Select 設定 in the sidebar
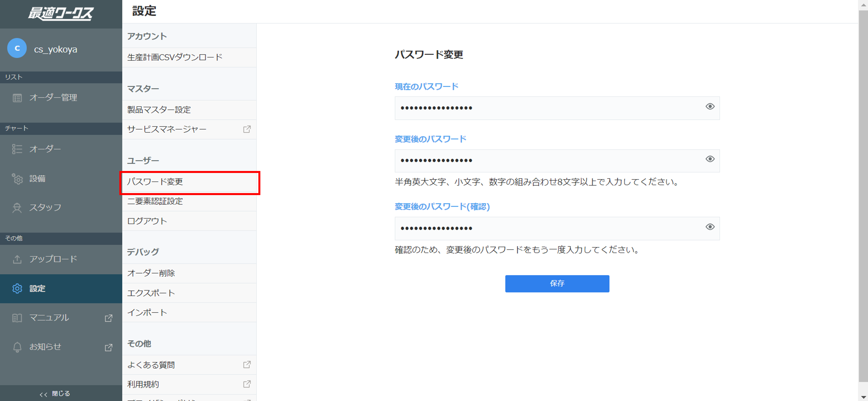868x401 pixels. pyautogui.click(x=61, y=288)
